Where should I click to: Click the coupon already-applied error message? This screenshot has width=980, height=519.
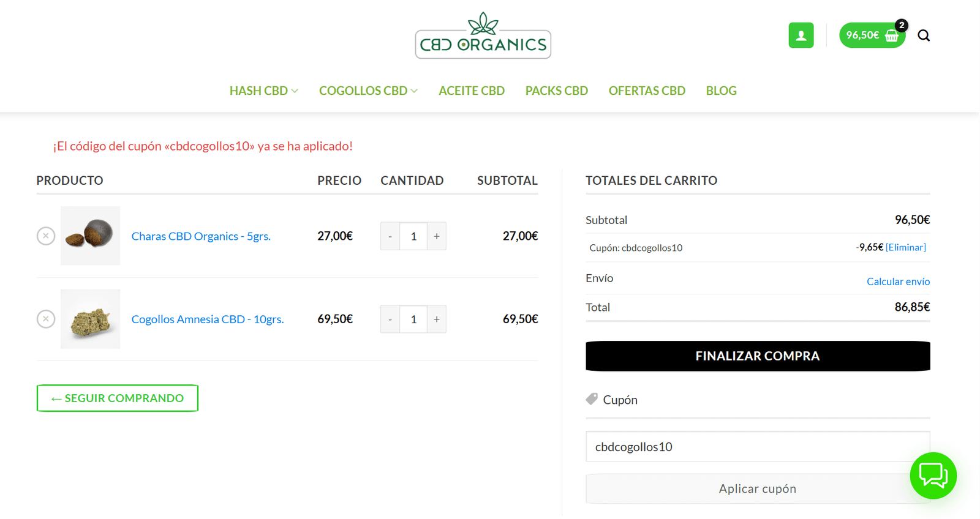click(203, 146)
